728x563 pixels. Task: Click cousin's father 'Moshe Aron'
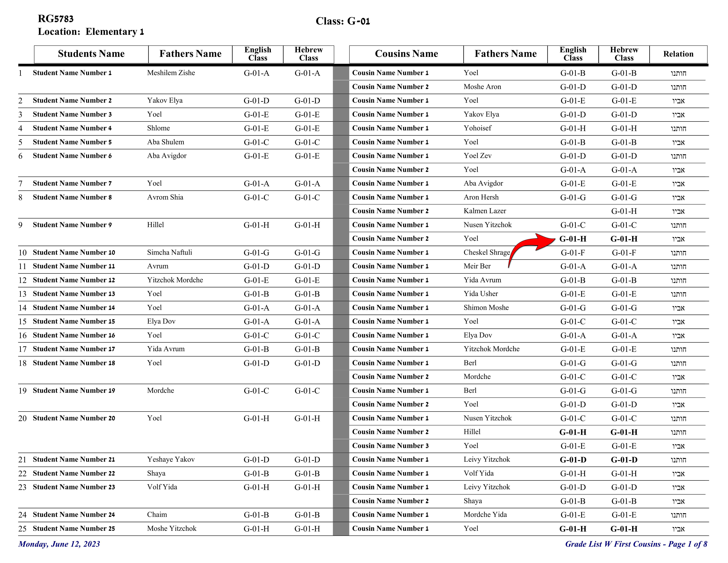tap(482, 87)
